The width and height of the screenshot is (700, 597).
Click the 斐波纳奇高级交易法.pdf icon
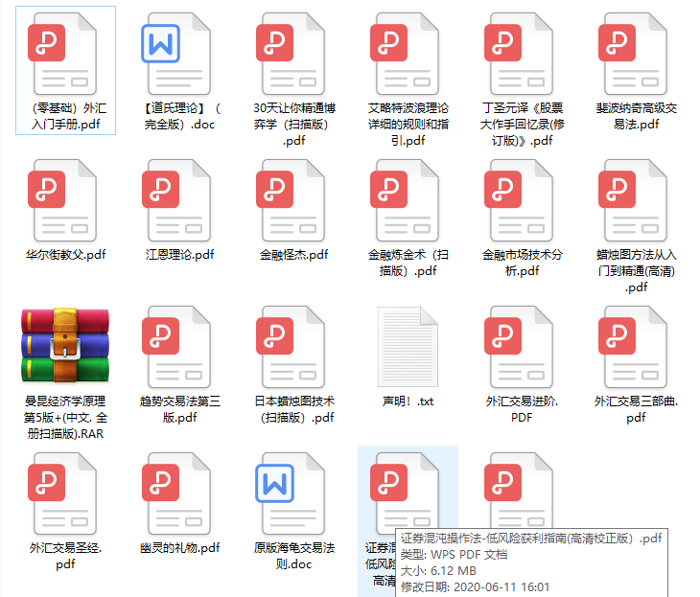[x=633, y=54]
